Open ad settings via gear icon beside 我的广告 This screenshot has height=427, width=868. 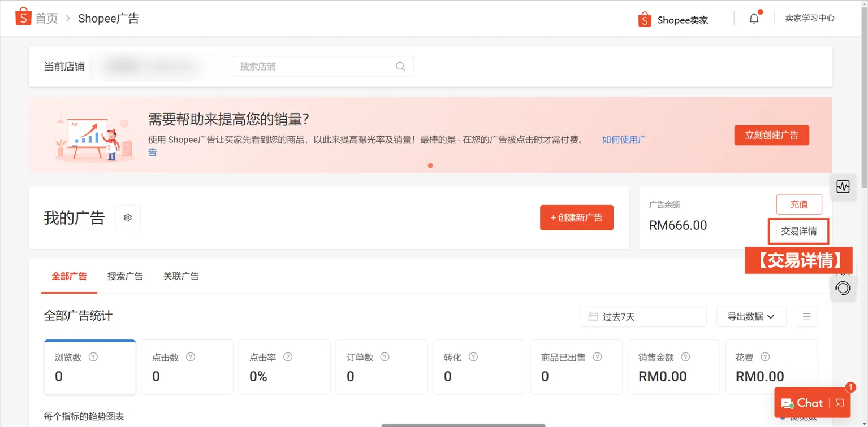[x=127, y=217]
